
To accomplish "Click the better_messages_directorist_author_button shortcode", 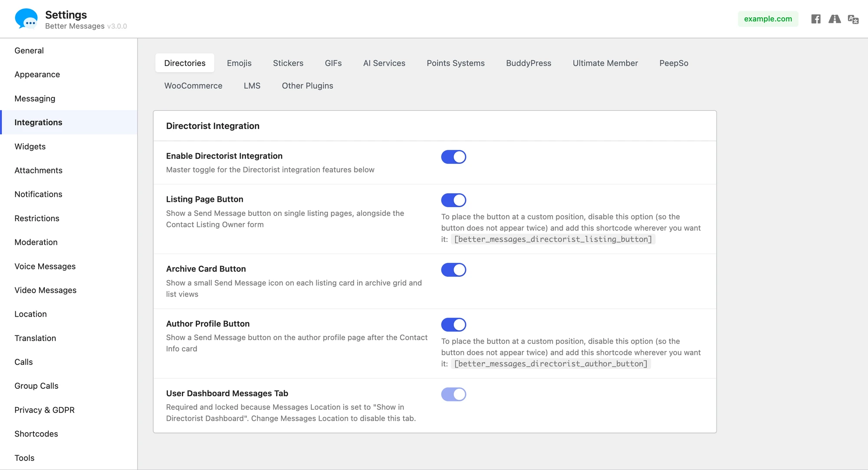I will [551, 364].
